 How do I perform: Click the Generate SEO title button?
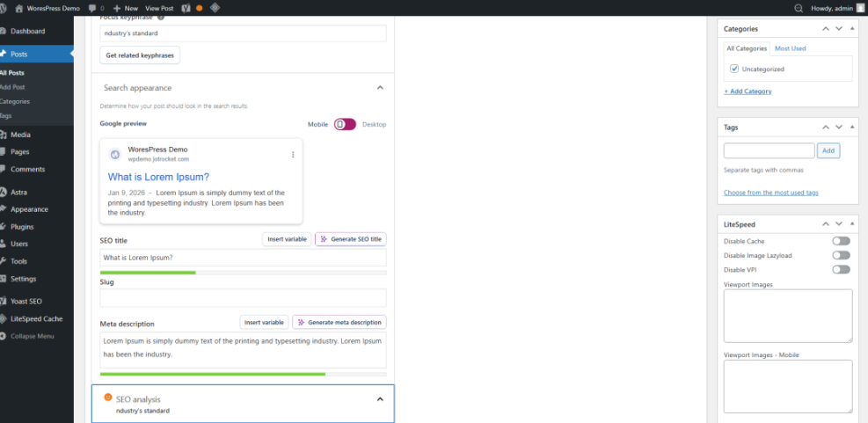pos(351,239)
